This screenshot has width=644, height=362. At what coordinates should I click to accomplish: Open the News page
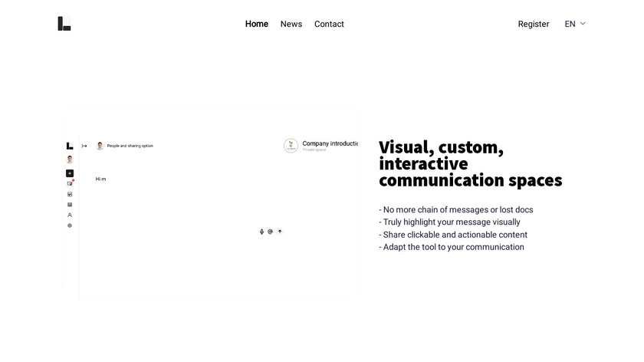click(x=291, y=24)
